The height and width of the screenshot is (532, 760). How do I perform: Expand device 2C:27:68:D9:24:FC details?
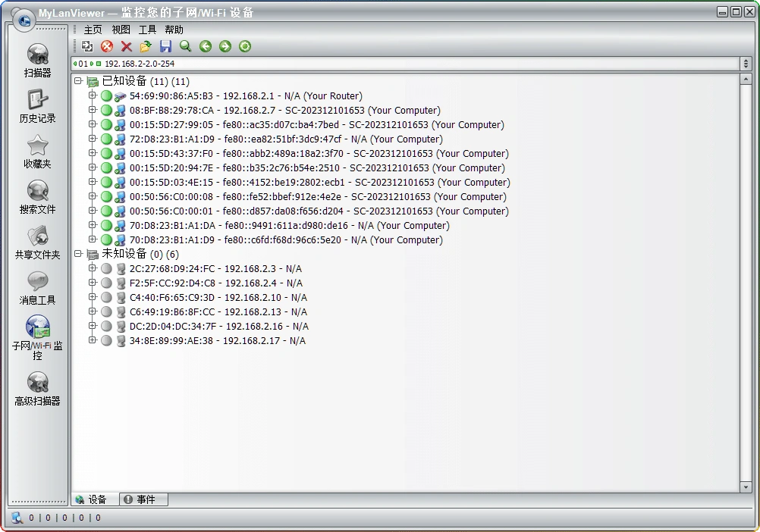coord(93,268)
